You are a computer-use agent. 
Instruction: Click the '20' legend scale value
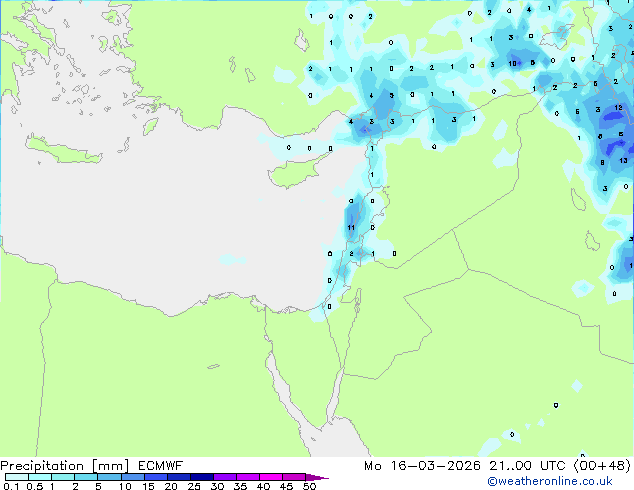(x=171, y=486)
